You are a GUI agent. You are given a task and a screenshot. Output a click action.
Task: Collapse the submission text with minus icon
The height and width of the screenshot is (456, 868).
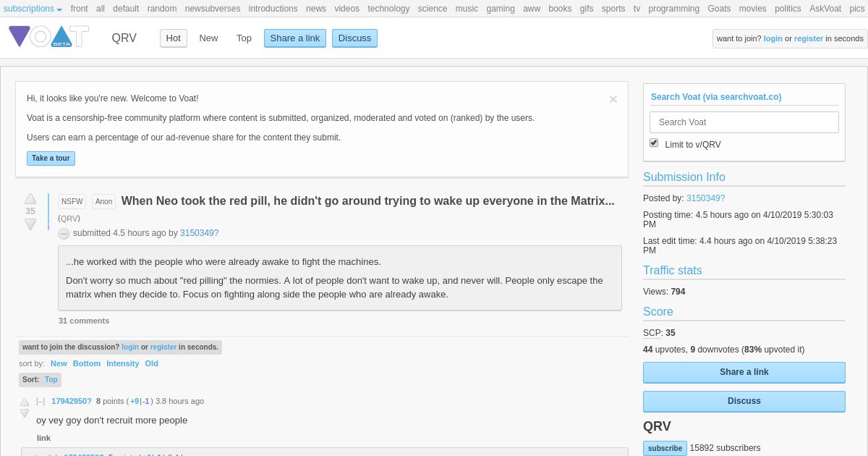pyautogui.click(x=64, y=233)
